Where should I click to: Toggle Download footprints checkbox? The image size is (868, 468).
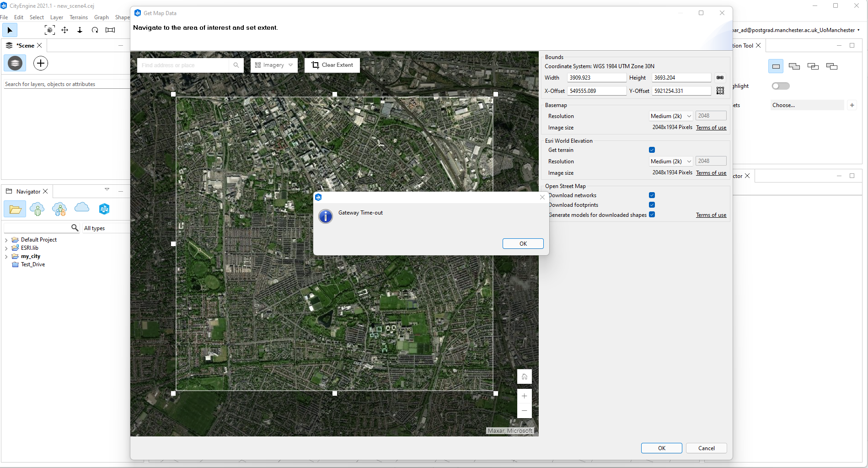point(652,205)
